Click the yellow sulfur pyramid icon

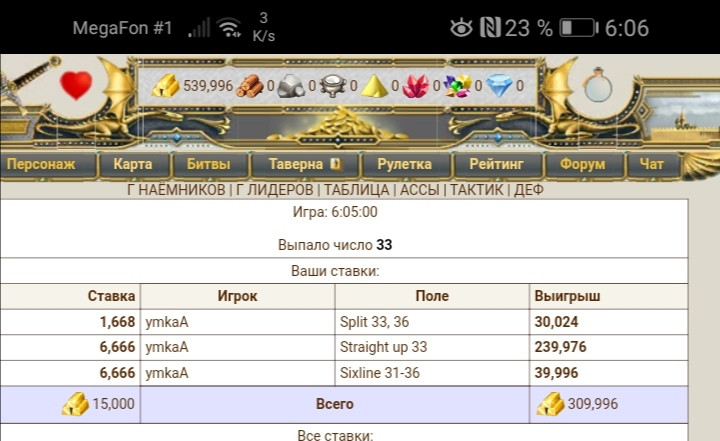coord(374,86)
